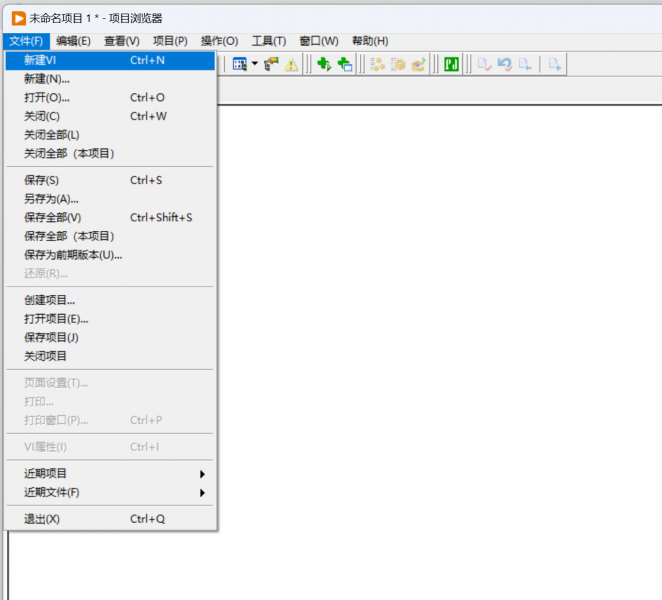Click the blue undo arrow with checkmark icon

tap(505, 64)
